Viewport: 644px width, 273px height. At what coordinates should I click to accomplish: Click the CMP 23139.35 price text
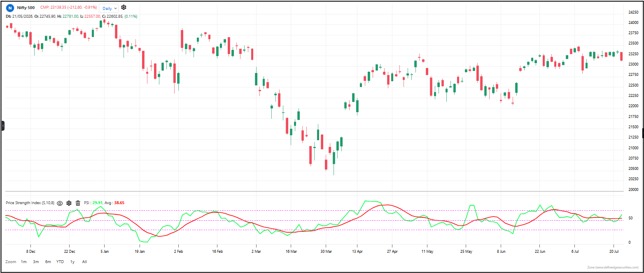coord(68,8)
